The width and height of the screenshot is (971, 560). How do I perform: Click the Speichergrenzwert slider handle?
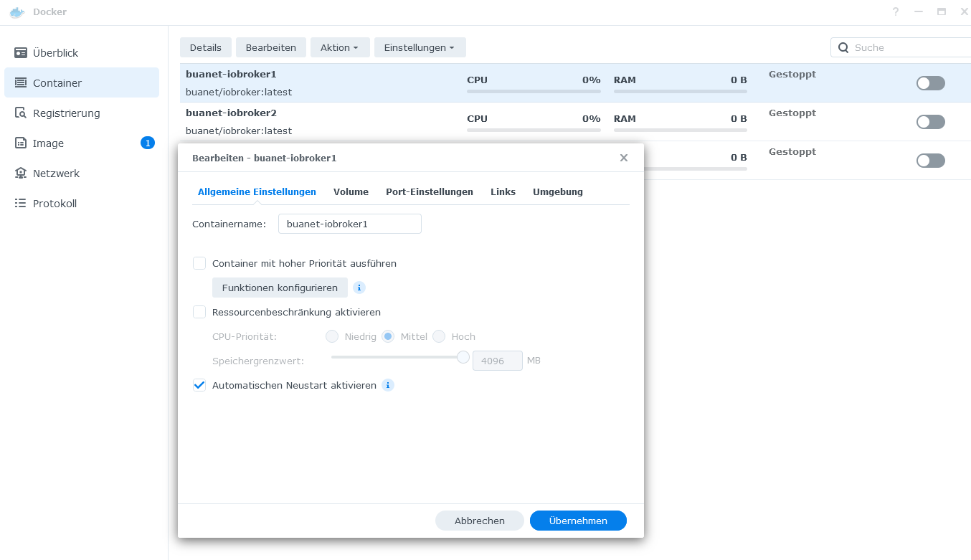tap(463, 357)
